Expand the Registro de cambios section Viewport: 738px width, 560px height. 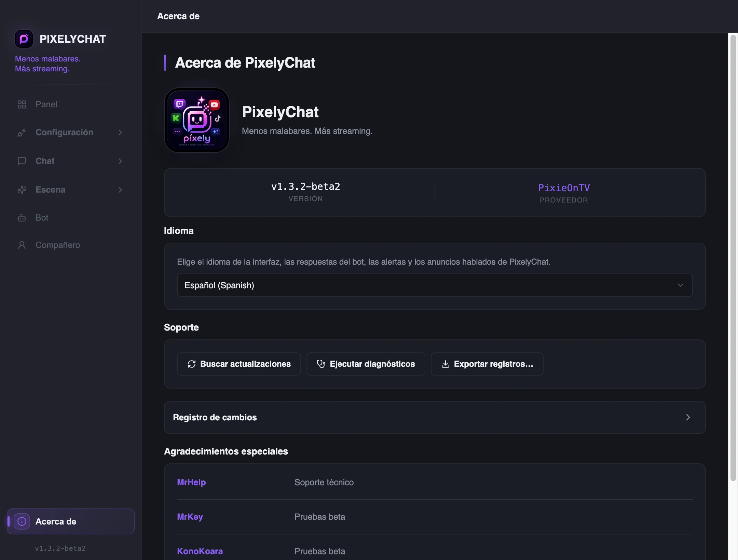435,417
